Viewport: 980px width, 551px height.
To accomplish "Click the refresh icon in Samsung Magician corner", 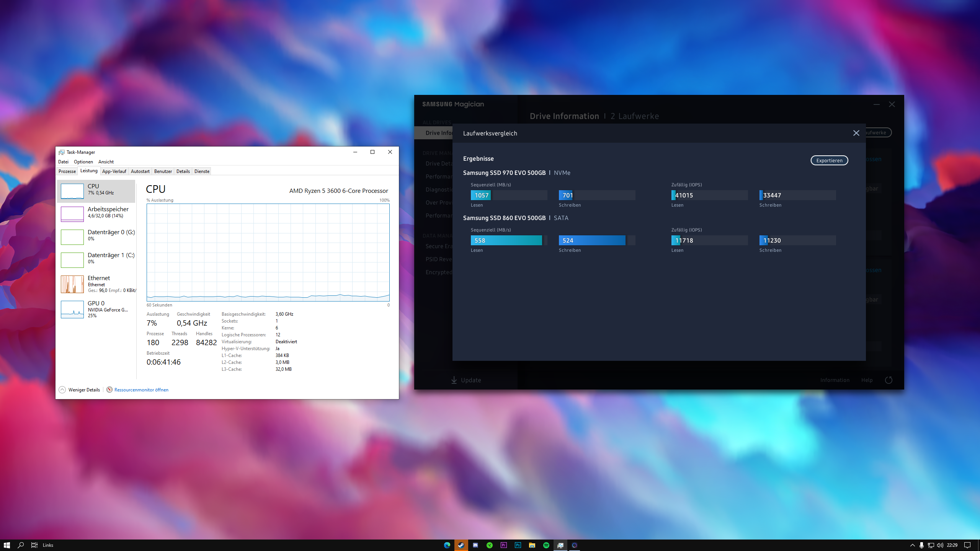I will click(889, 380).
